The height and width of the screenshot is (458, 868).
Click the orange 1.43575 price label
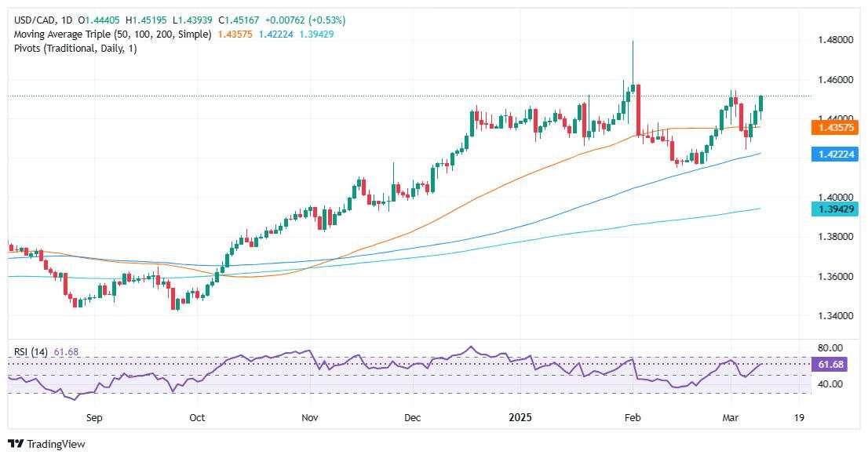(834, 128)
